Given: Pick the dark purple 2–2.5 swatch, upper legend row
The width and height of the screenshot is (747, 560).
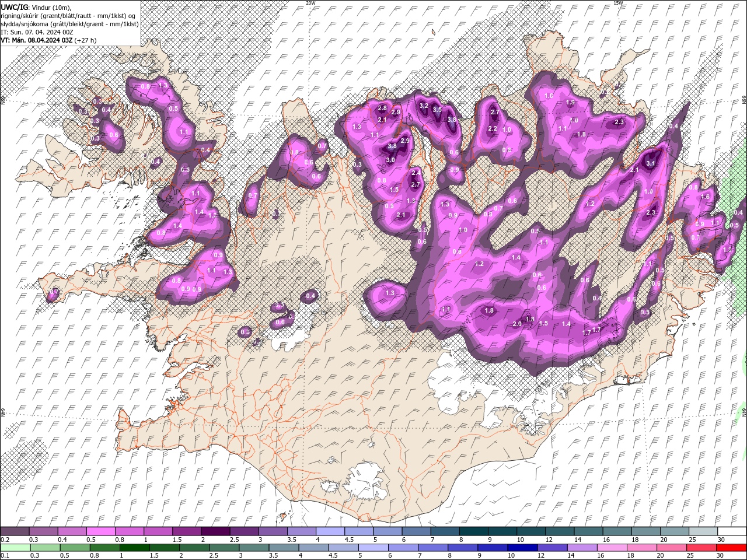Looking at the screenshot, I should coord(215,531).
